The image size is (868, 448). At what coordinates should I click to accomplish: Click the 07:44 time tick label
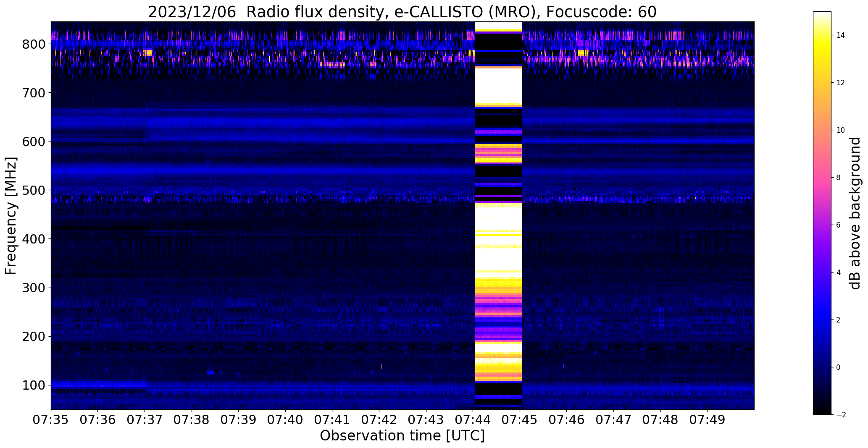tap(473, 420)
